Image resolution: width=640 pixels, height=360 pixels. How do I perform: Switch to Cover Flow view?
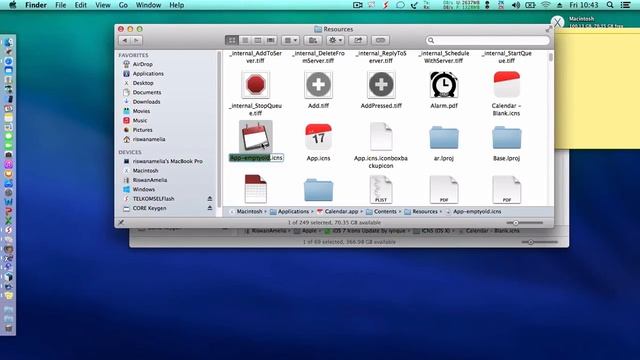click(x=271, y=40)
